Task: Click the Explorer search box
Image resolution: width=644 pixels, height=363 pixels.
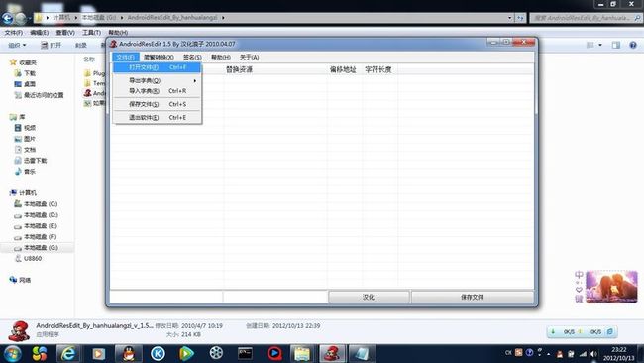Action: click(586, 18)
